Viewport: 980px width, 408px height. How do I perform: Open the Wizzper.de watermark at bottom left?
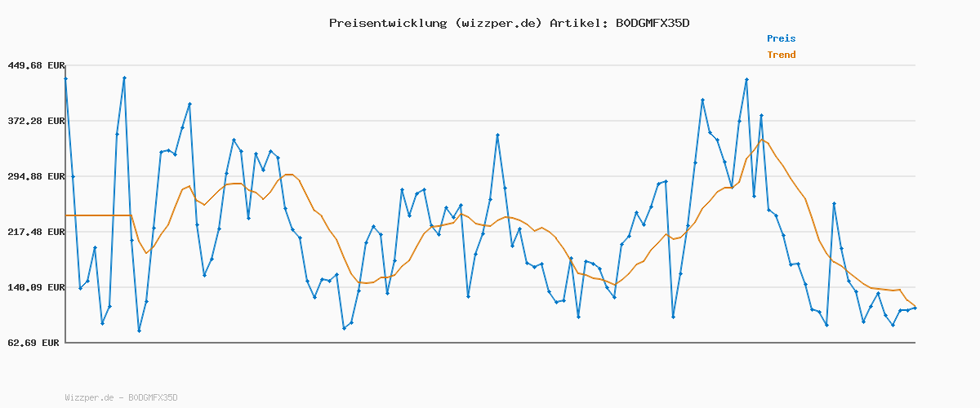coord(121,397)
